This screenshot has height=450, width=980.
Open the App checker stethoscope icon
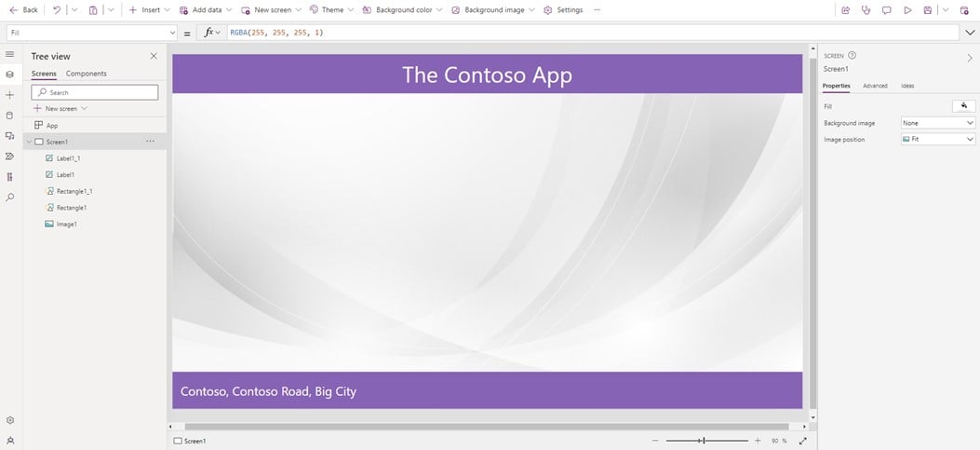[x=866, y=10]
